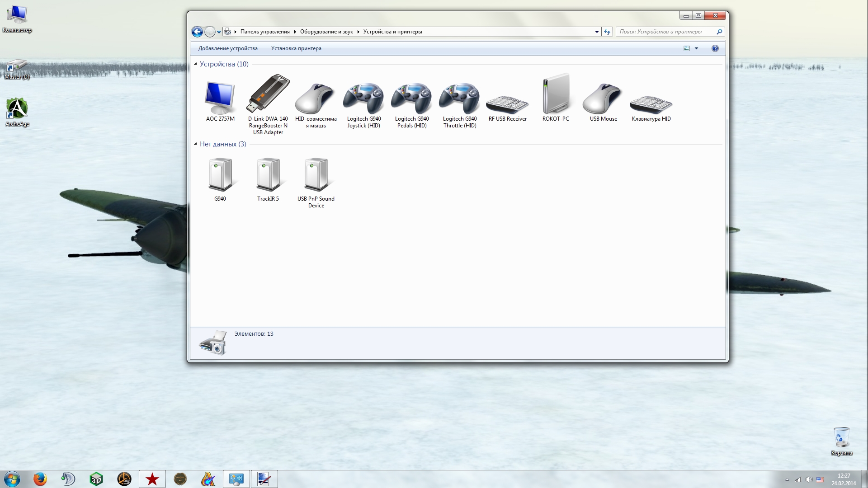Select the TrackIR 5 device icon
868x488 pixels.
tap(268, 174)
